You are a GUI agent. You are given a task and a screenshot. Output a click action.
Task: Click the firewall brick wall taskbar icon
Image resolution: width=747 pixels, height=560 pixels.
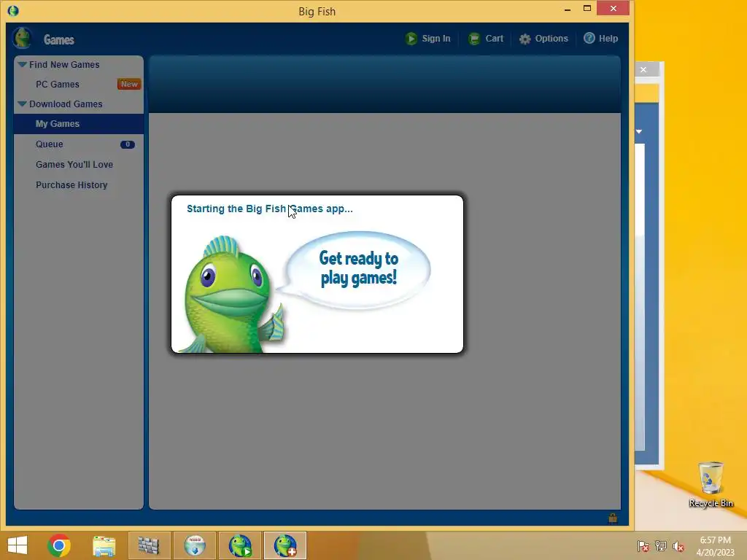[x=148, y=545]
